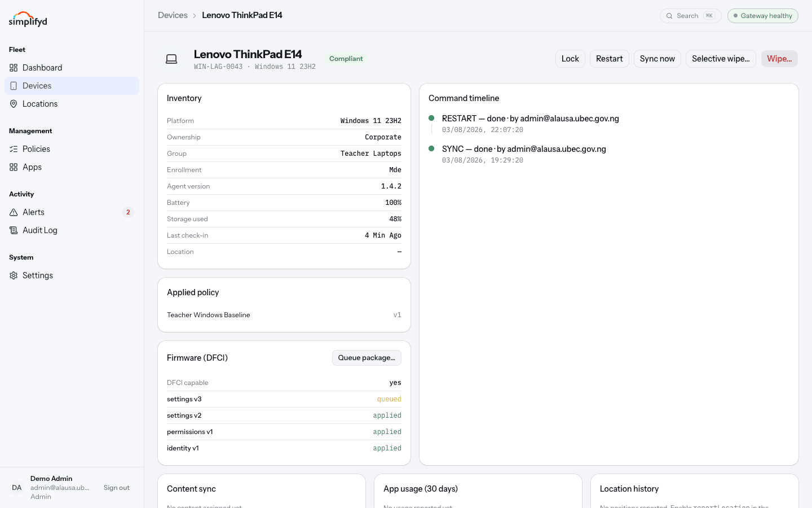Sign out of Demo Admin account

[117, 488]
